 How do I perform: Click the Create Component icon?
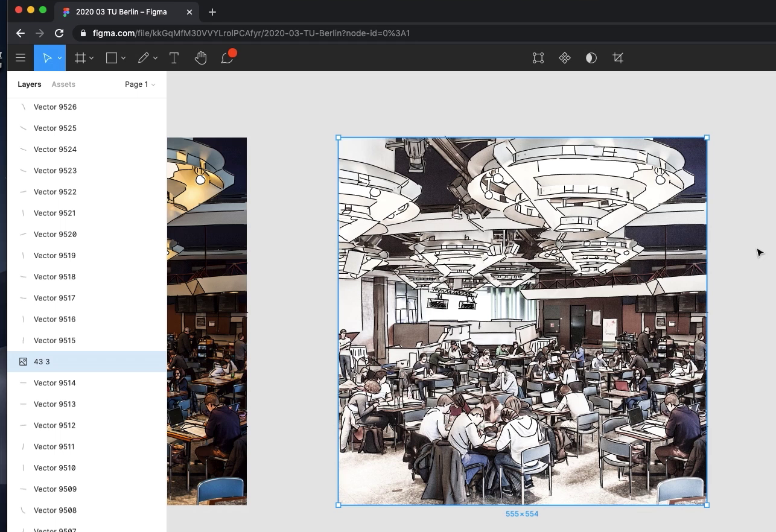[565, 58]
